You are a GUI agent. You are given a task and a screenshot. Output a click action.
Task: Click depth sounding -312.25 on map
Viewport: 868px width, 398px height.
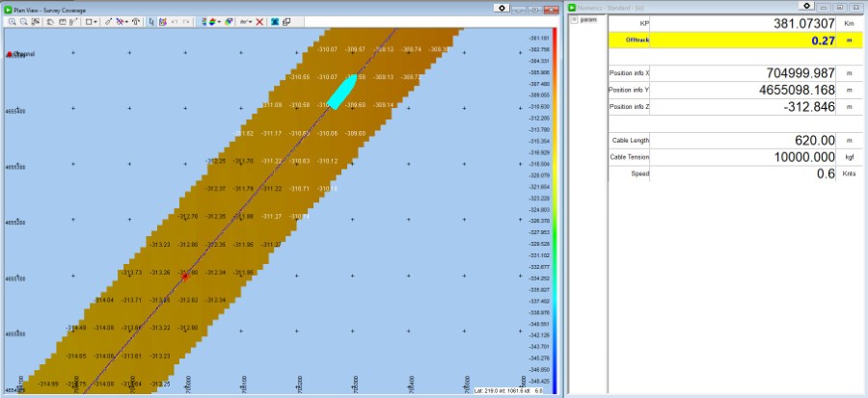[215, 161]
